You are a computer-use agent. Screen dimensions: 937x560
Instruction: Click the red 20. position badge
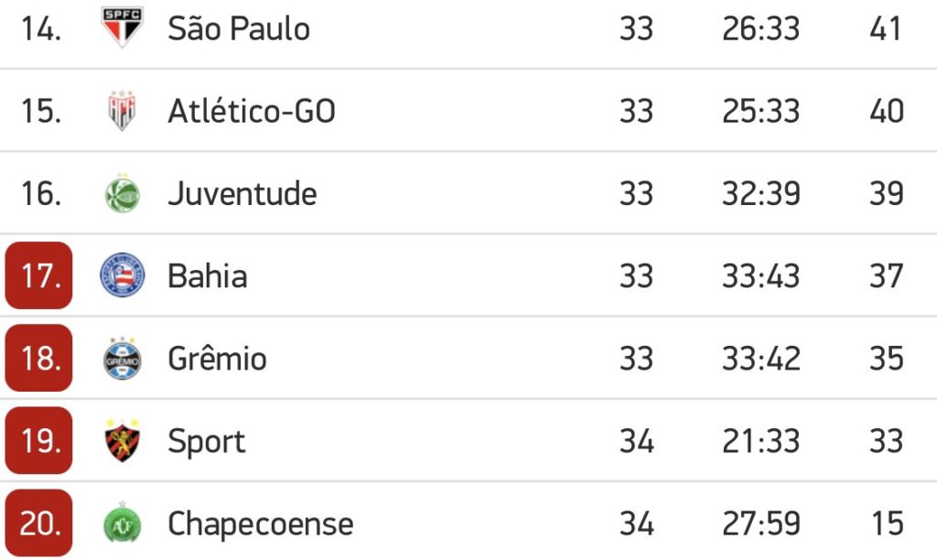tap(38, 523)
